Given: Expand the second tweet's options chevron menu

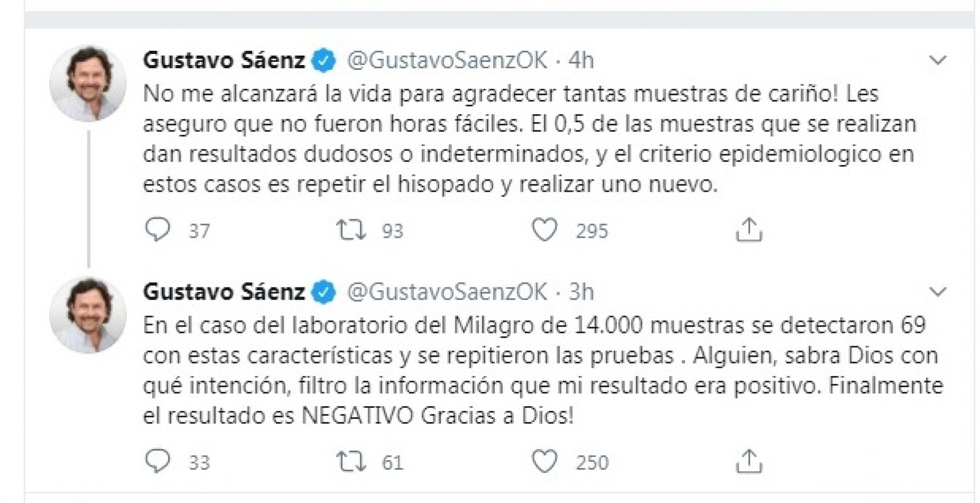Looking at the screenshot, I should pos(938,292).
